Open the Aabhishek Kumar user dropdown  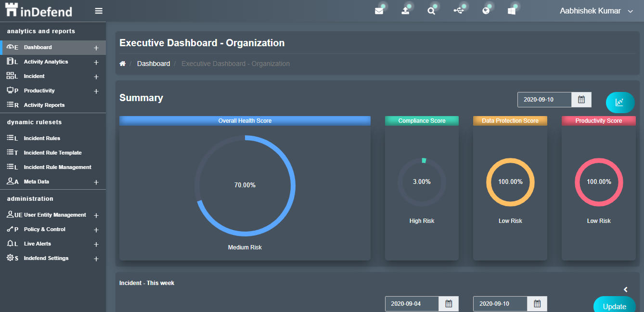[x=596, y=11]
